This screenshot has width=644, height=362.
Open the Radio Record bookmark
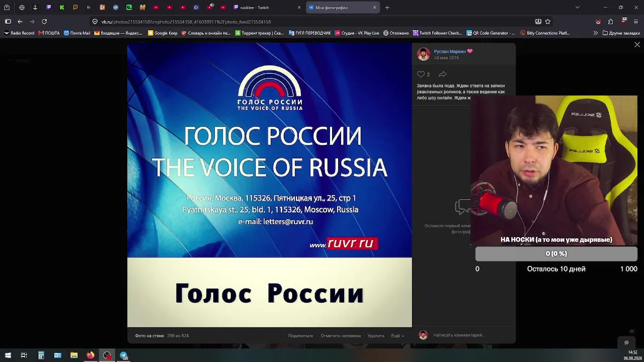coord(19,33)
